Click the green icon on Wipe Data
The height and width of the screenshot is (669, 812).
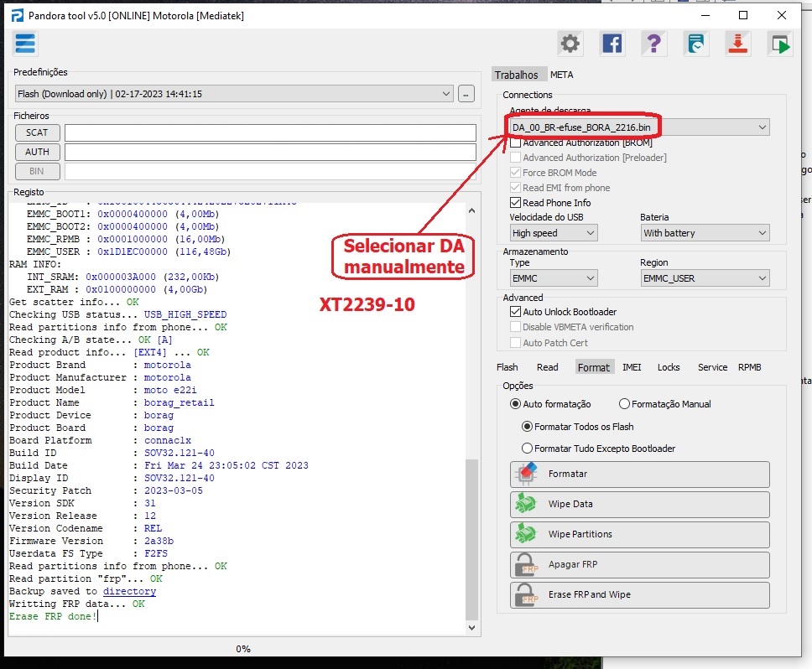[x=526, y=504]
